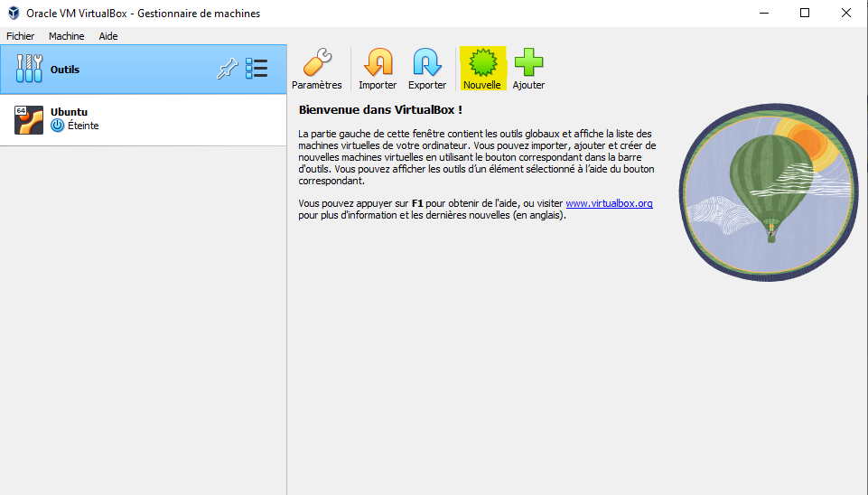Create a new VM with Nouvelle
This screenshot has height=495, width=868.
(x=481, y=63)
